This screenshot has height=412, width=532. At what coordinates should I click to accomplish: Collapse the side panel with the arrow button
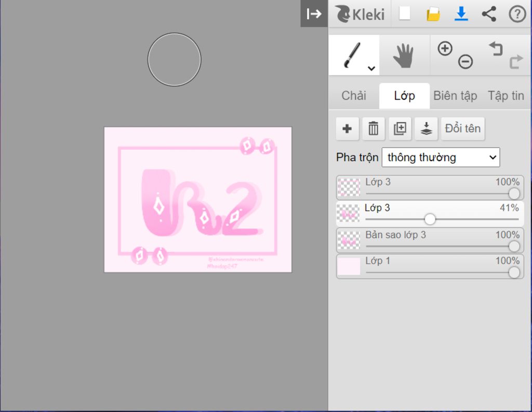pyautogui.click(x=314, y=14)
